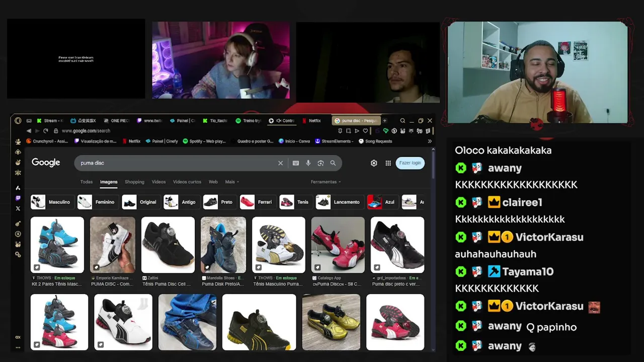644x362 pixels.
Task: Clear the Google search box text
Action: [x=281, y=163]
